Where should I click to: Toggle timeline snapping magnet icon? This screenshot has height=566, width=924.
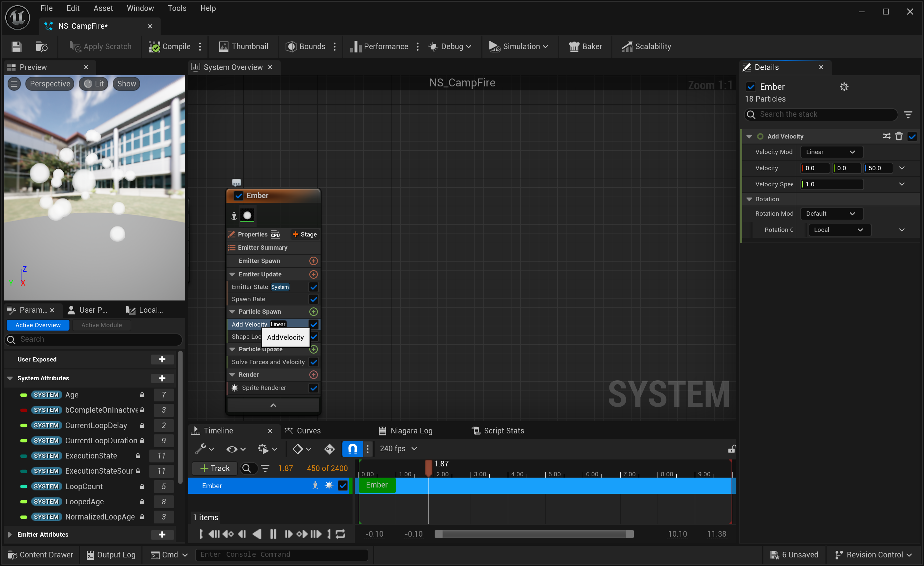click(x=352, y=449)
